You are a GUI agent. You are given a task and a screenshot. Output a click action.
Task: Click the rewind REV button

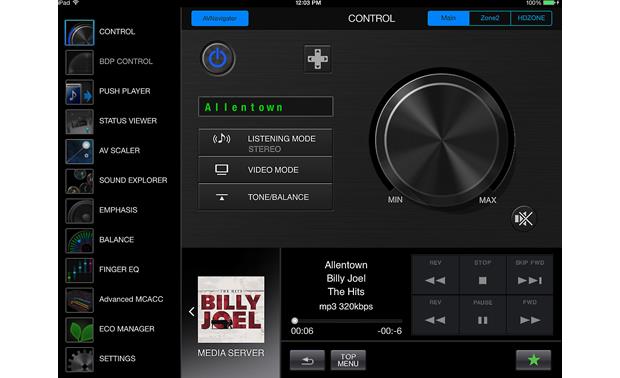click(435, 315)
